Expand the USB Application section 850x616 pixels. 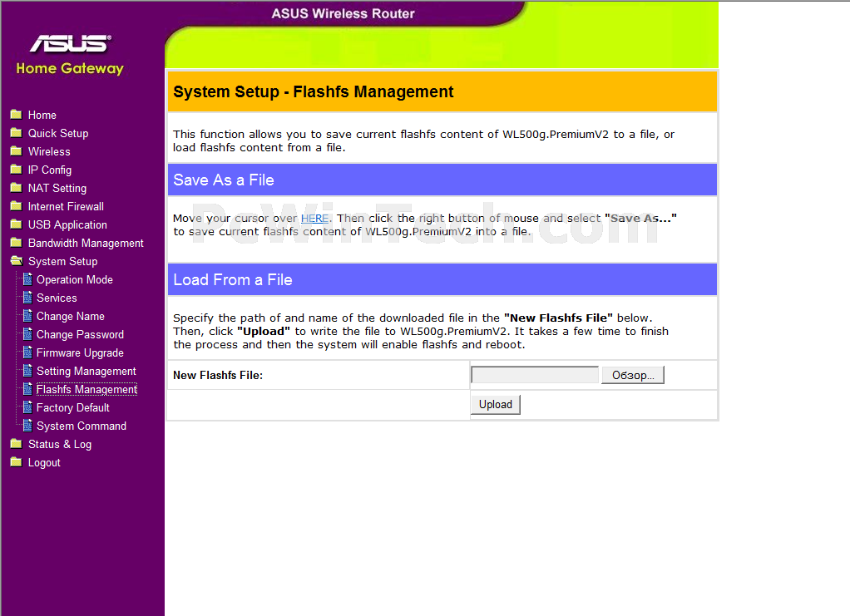tap(67, 224)
